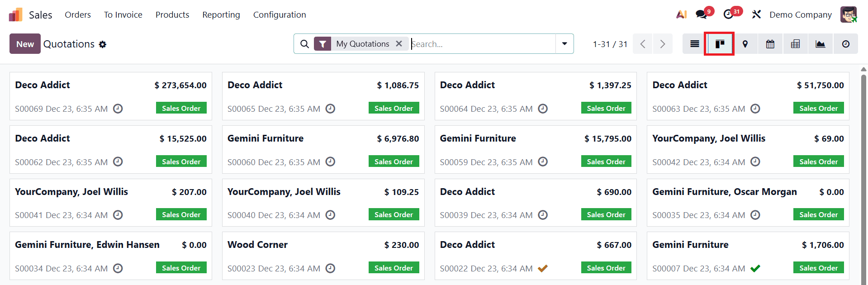This screenshot has height=285, width=868.
Task: Create a quotation with the New button
Action: (x=24, y=43)
